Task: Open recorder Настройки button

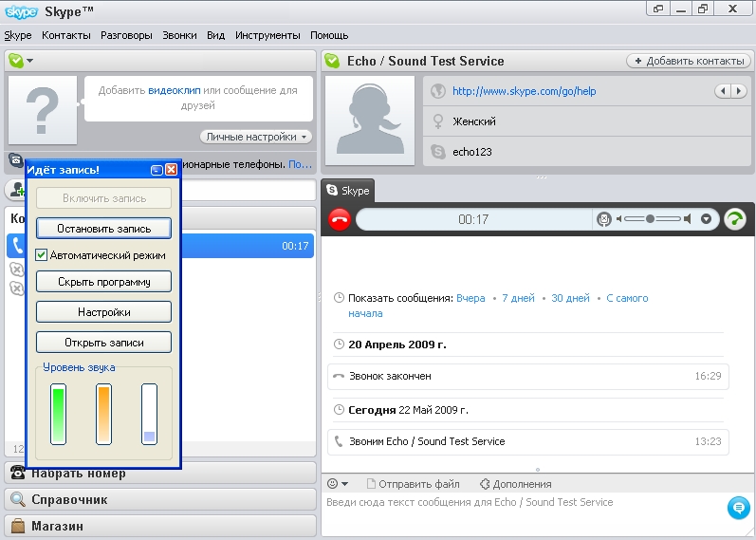Action: click(103, 312)
